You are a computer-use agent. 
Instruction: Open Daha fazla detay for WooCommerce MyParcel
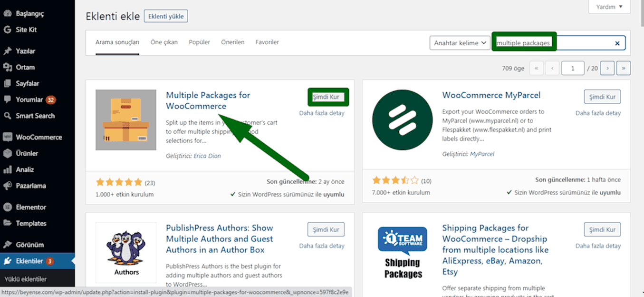[598, 113]
